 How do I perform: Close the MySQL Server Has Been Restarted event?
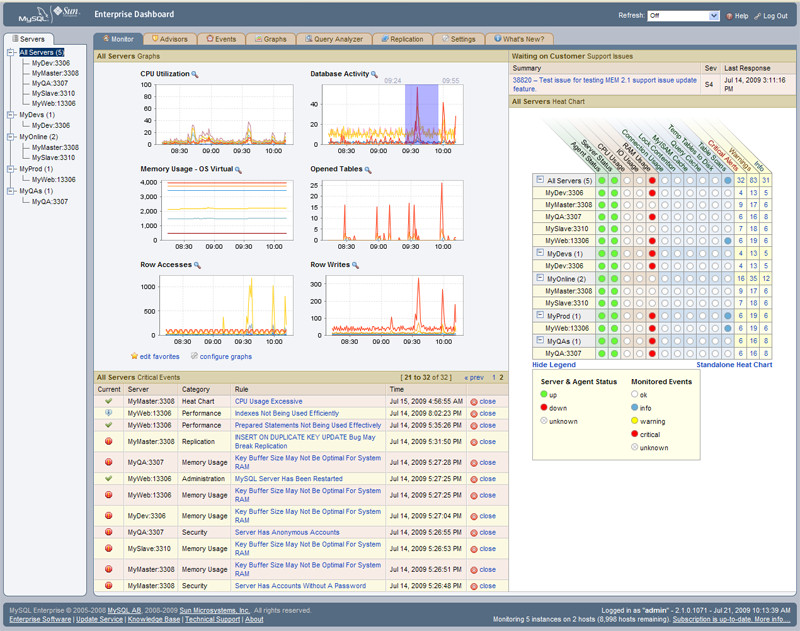(x=483, y=479)
